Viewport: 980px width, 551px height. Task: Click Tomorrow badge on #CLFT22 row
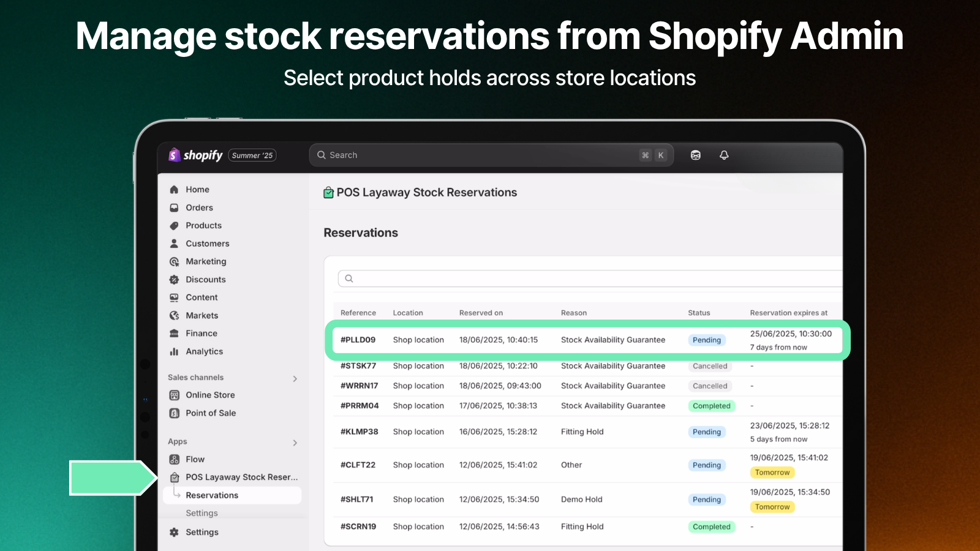click(772, 473)
